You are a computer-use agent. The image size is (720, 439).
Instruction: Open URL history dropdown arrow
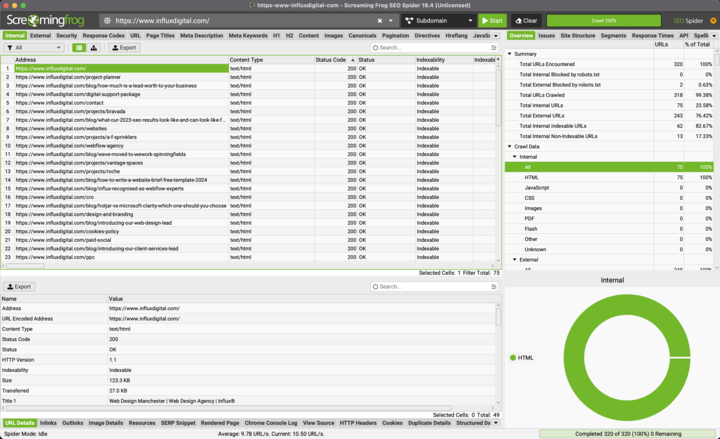point(391,21)
